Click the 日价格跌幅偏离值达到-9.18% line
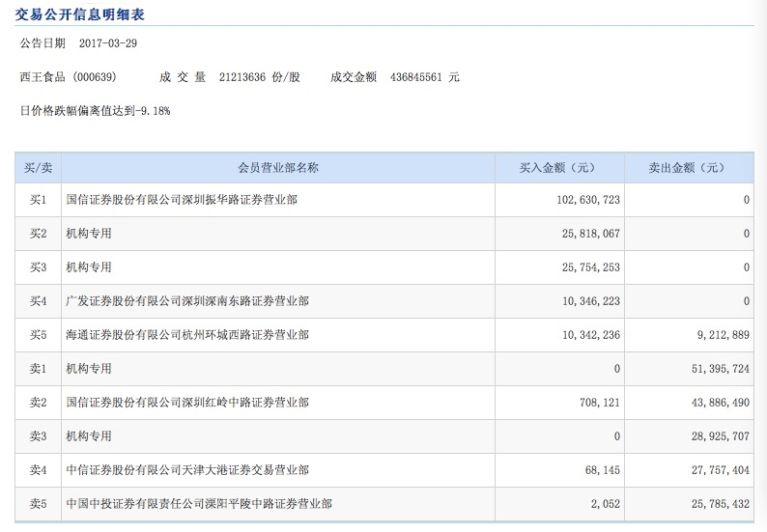 tap(95, 110)
